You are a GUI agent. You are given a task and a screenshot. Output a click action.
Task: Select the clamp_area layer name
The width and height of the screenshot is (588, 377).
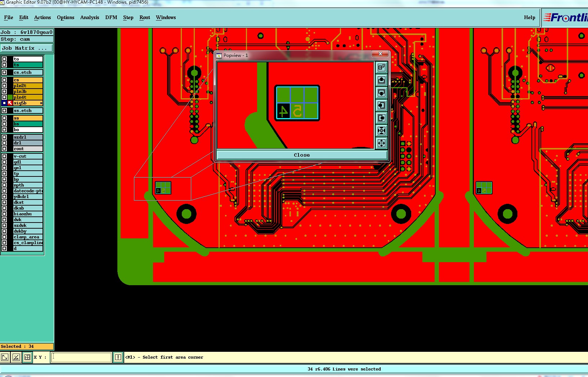28,237
